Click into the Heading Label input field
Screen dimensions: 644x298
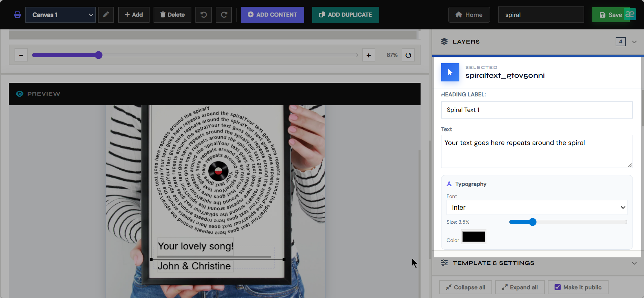[x=537, y=110]
